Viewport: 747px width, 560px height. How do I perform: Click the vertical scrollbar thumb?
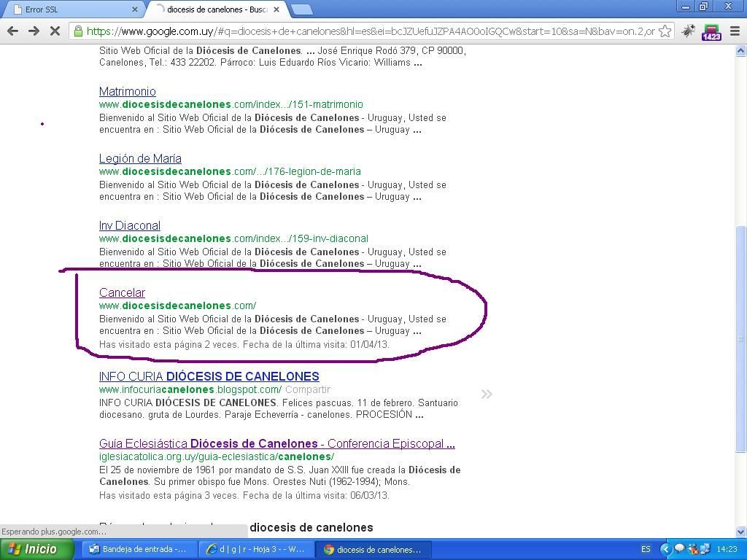tap(741, 339)
